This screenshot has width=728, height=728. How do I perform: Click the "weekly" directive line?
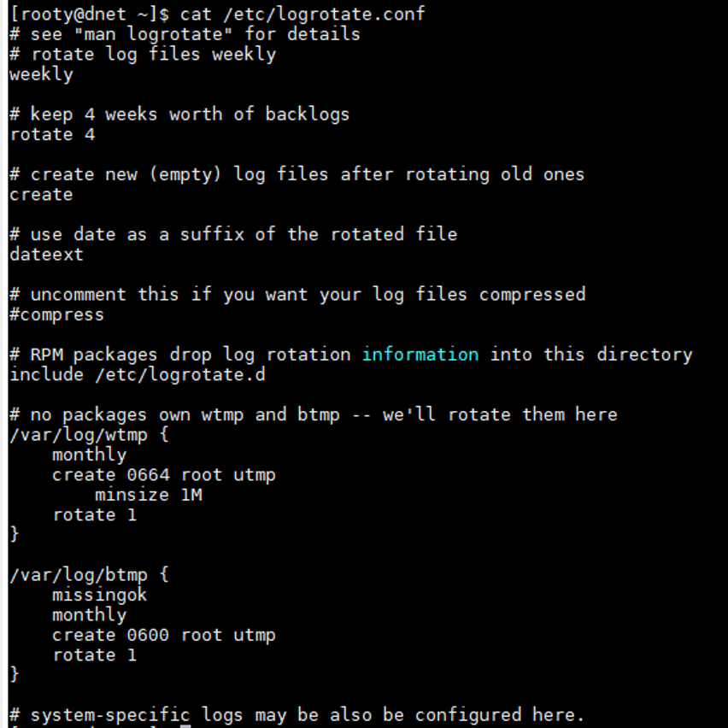(x=41, y=74)
